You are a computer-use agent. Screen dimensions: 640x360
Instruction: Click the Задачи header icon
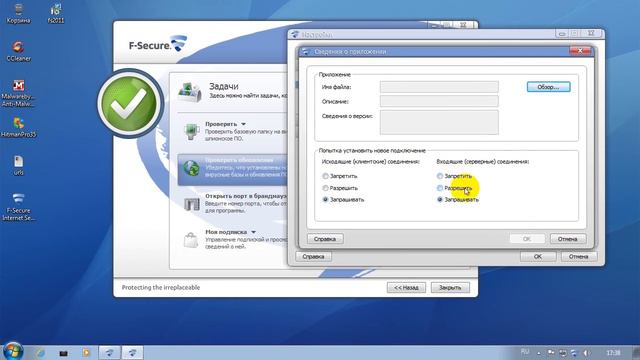coord(189,92)
